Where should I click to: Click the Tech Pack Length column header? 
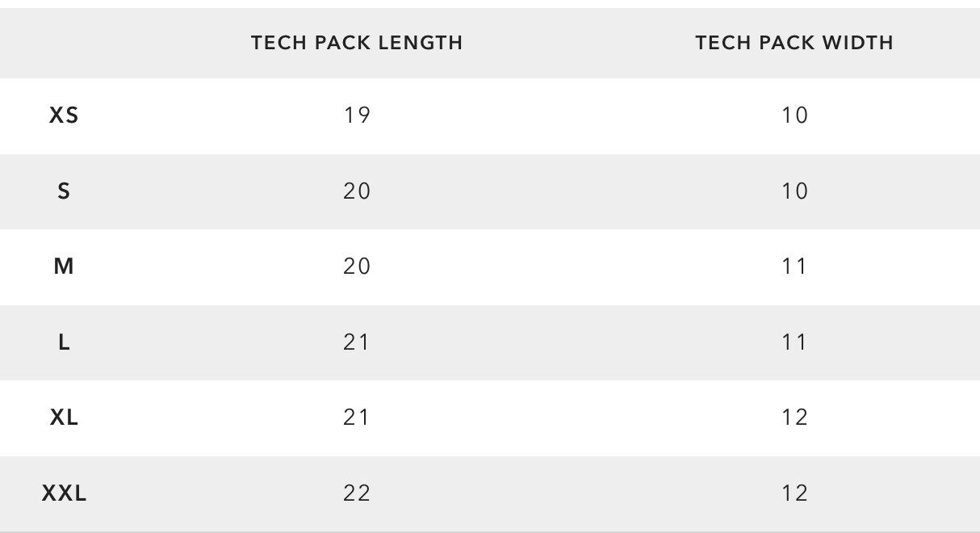click(357, 43)
